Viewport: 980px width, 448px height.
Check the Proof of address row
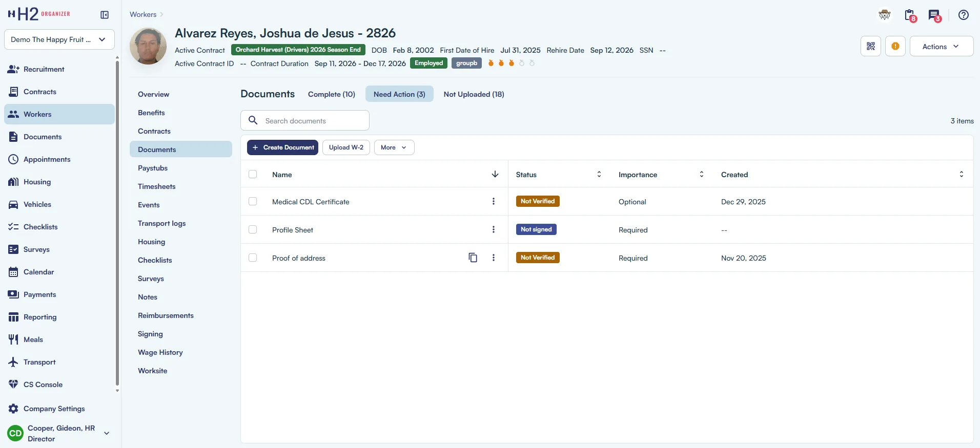coord(253,258)
